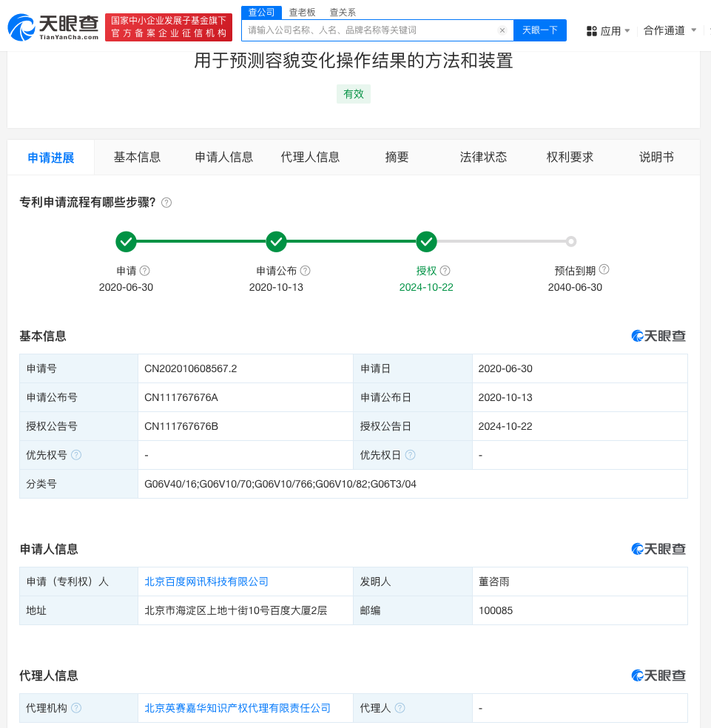Open the 应用 grid icon
The height and width of the screenshot is (728, 711).
tap(591, 31)
